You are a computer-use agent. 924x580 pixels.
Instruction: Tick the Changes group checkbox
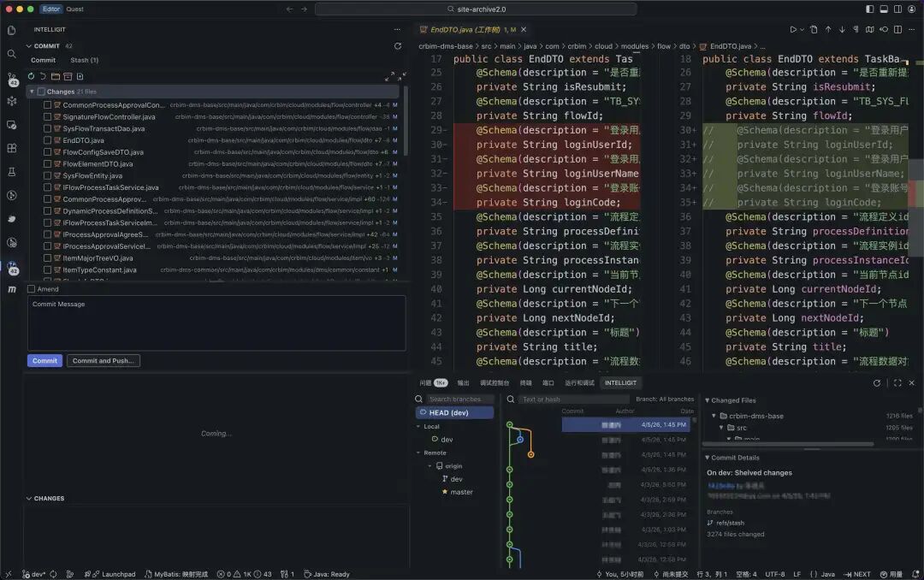pyautogui.click(x=41, y=92)
